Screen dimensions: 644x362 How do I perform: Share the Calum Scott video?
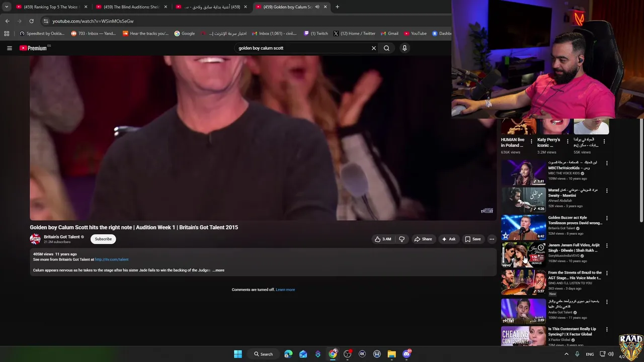point(423,239)
